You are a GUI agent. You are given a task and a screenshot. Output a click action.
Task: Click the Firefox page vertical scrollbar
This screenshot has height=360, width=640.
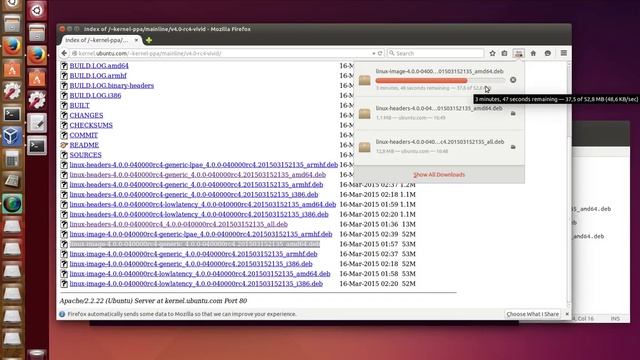569,183
